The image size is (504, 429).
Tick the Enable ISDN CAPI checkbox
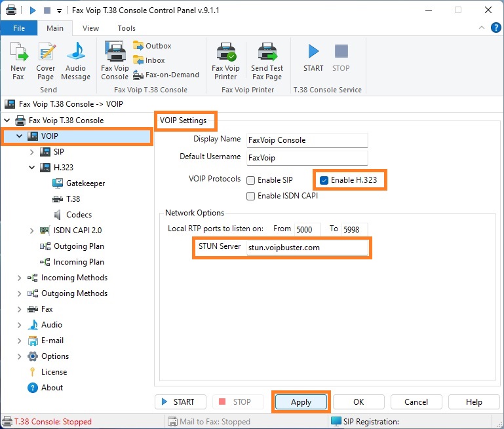pos(251,196)
